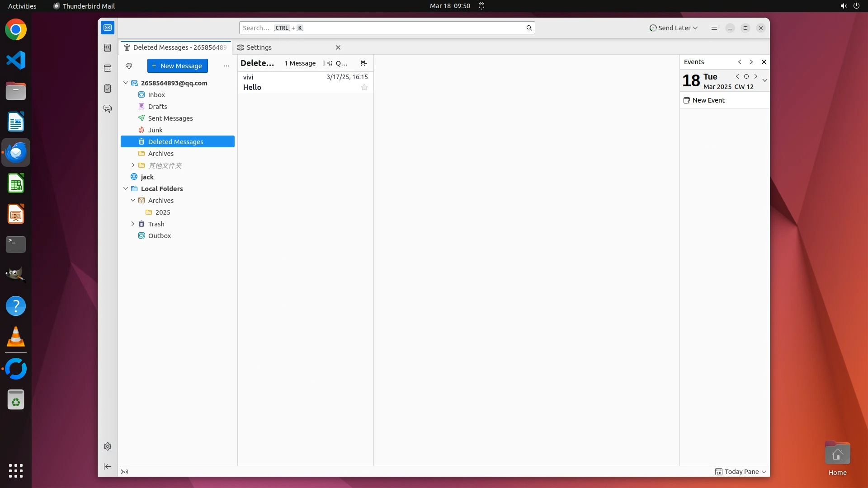Open the Address Book space icon

[x=108, y=48]
